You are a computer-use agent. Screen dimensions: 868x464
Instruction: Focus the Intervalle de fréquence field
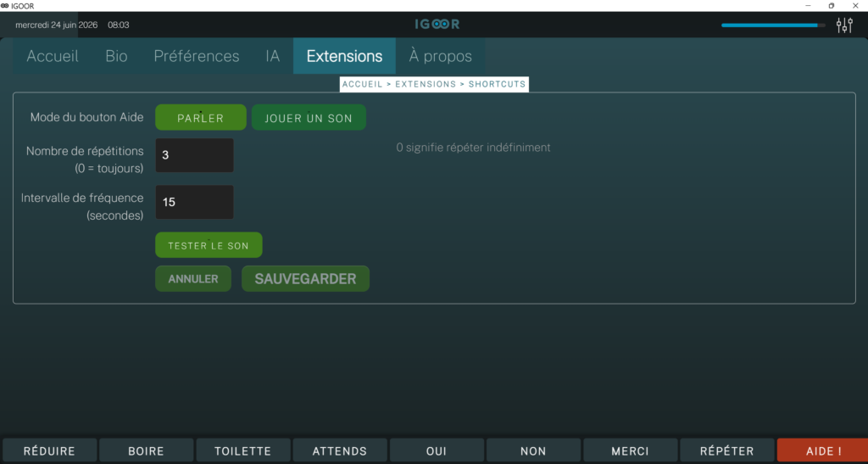194,202
